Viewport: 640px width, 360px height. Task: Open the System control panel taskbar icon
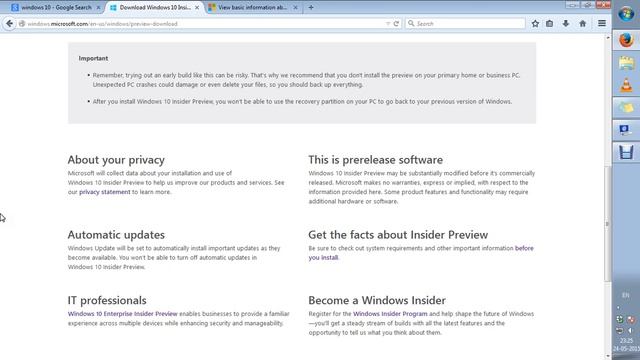(x=626, y=130)
